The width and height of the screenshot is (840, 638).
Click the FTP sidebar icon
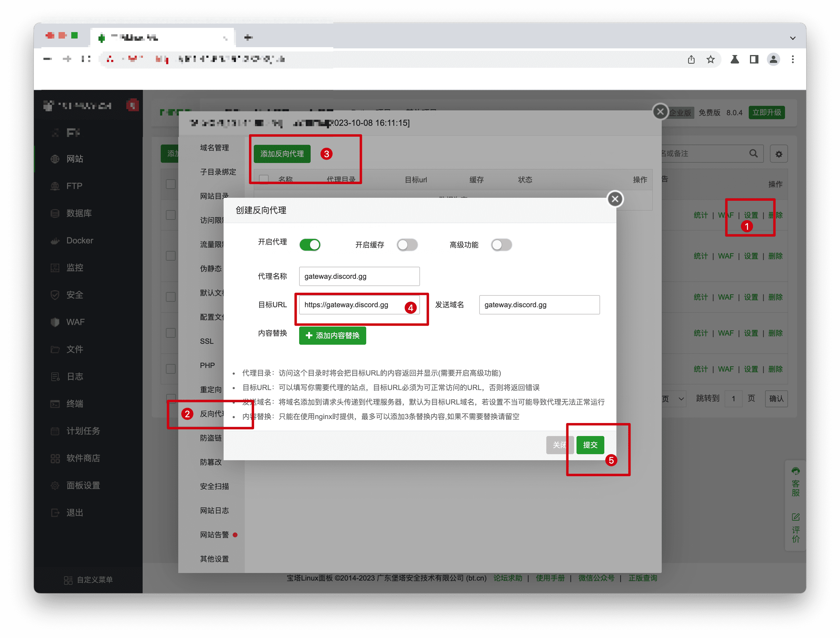click(x=55, y=186)
